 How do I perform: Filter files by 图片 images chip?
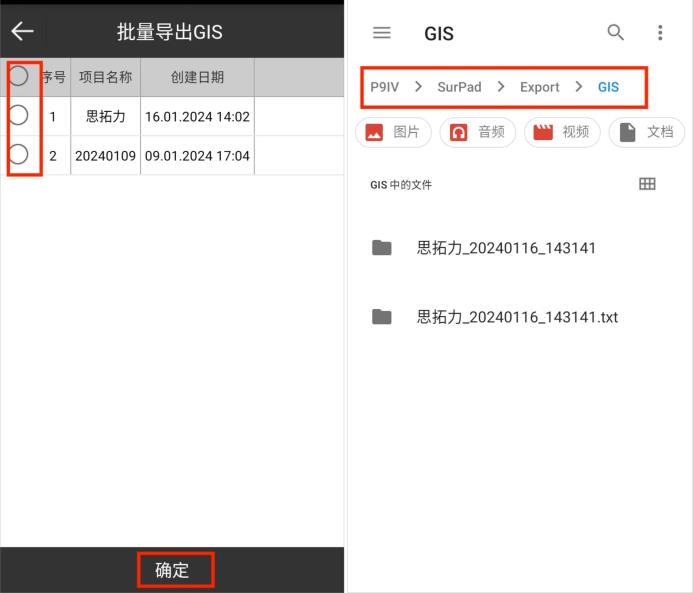tap(393, 132)
